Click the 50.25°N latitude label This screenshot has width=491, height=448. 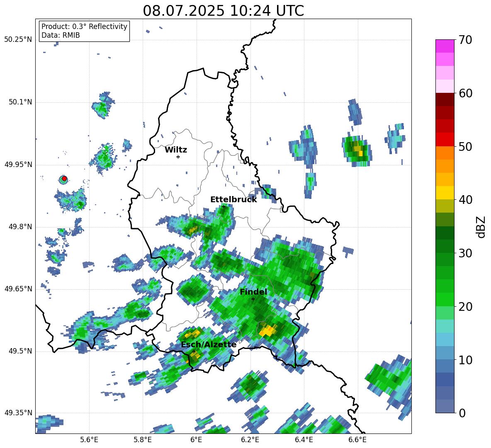pyautogui.click(x=18, y=40)
